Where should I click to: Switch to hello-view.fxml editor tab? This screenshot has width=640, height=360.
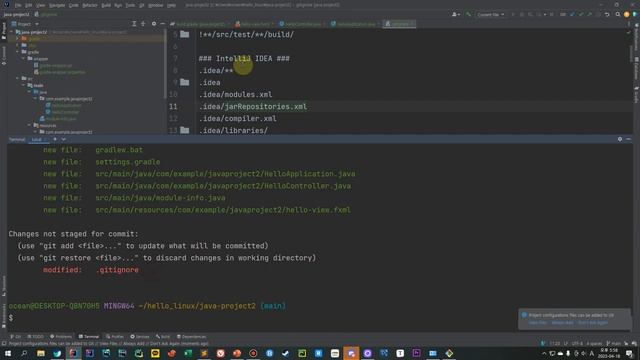(x=255, y=24)
